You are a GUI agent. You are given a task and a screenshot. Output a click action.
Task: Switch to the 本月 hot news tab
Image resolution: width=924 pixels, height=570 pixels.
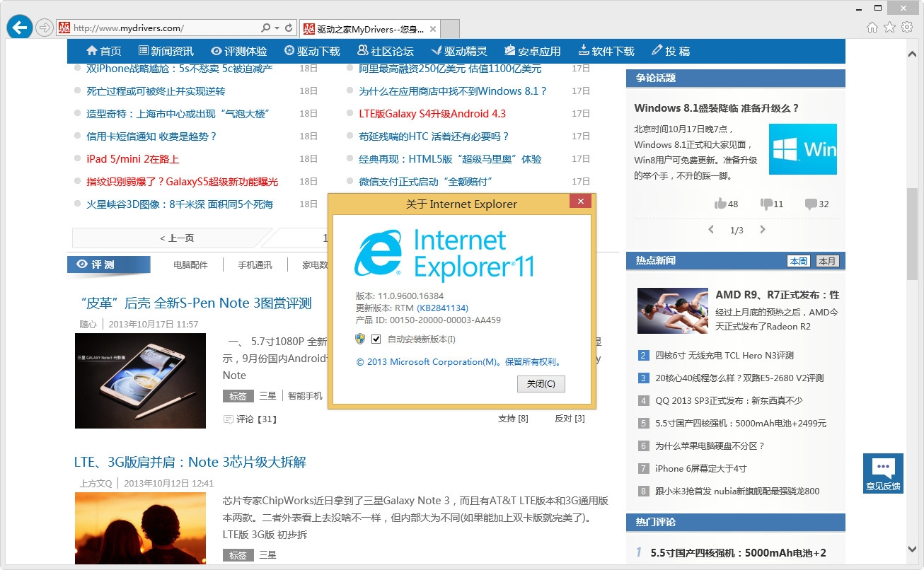click(827, 260)
